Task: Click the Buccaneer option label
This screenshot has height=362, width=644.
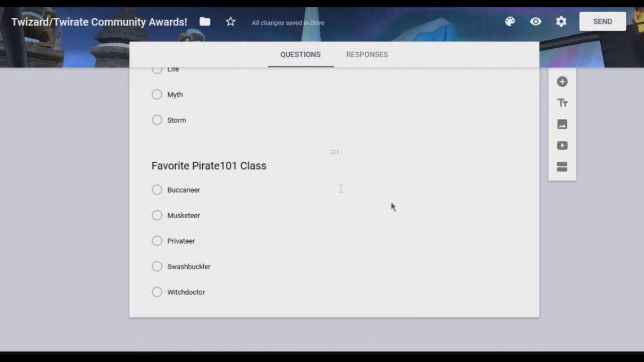Action: [184, 190]
